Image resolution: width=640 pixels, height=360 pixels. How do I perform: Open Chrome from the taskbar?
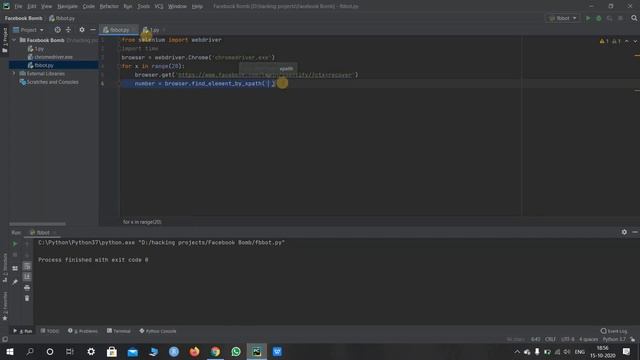point(215,351)
